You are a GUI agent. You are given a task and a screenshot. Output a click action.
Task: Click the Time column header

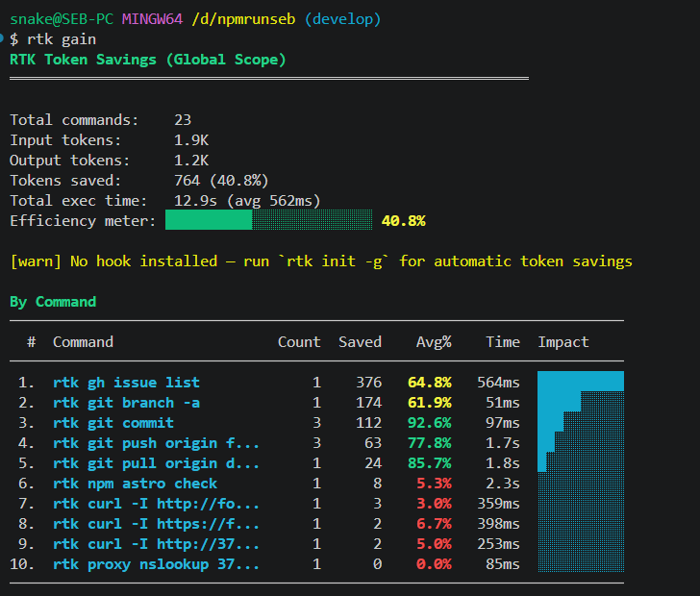coord(503,342)
